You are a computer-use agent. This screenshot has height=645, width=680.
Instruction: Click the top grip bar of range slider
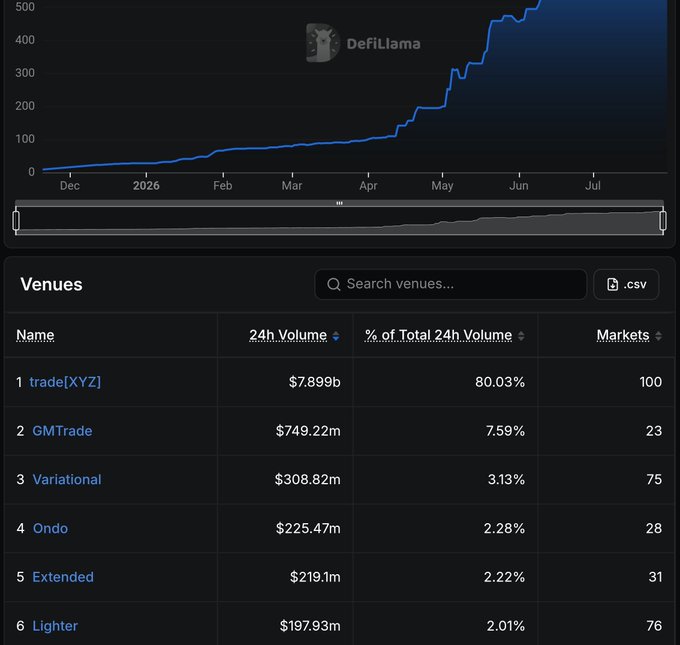pos(339,203)
